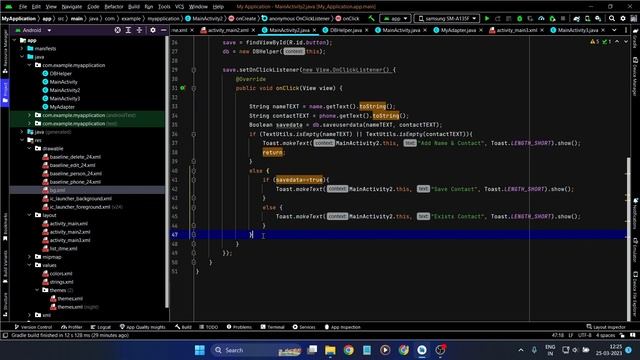Open IDE settings gear in top toolbar

coord(623,18)
